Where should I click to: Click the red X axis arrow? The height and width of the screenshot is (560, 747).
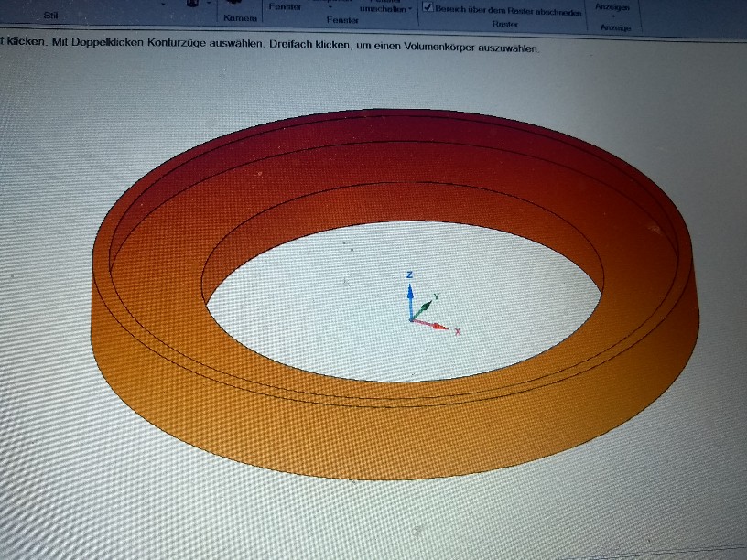pos(438,326)
